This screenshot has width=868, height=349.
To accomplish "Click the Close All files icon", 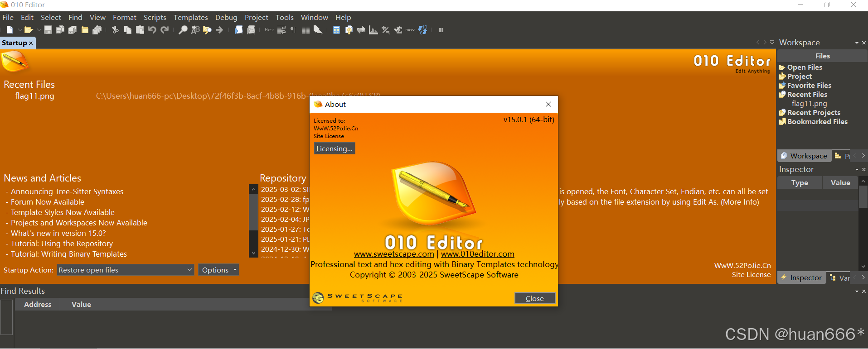I will [97, 30].
